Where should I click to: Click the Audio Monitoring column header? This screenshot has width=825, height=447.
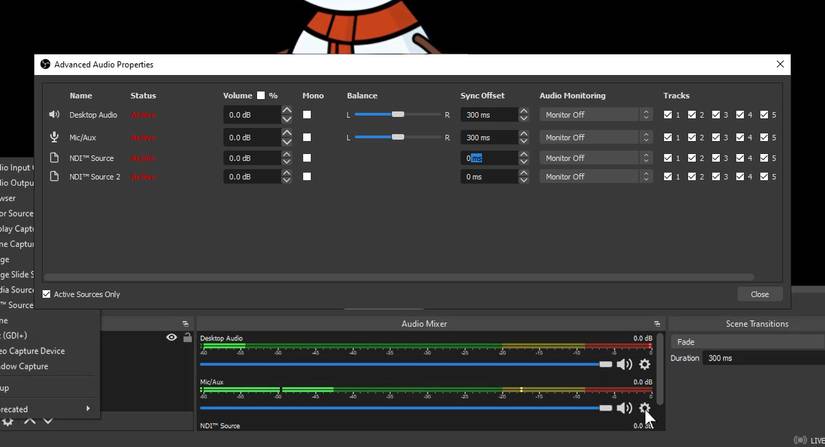click(x=572, y=95)
